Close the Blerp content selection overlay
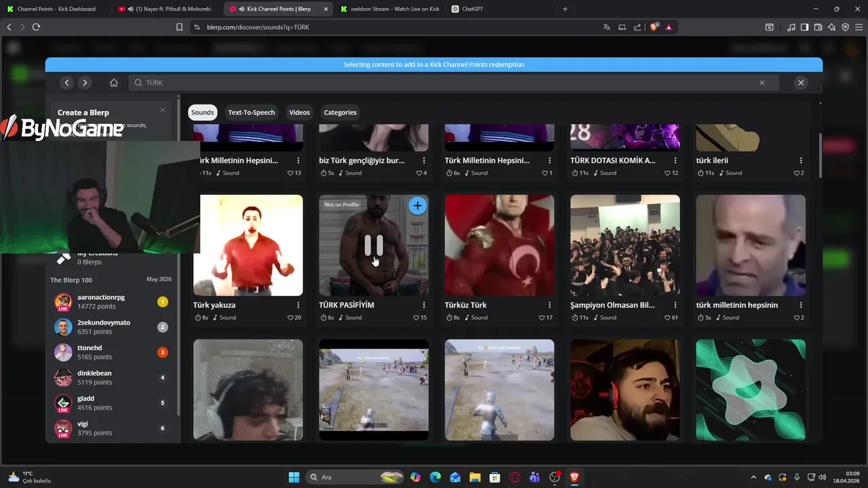Image resolution: width=868 pixels, height=488 pixels. pyautogui.click(x=801, y=83)
